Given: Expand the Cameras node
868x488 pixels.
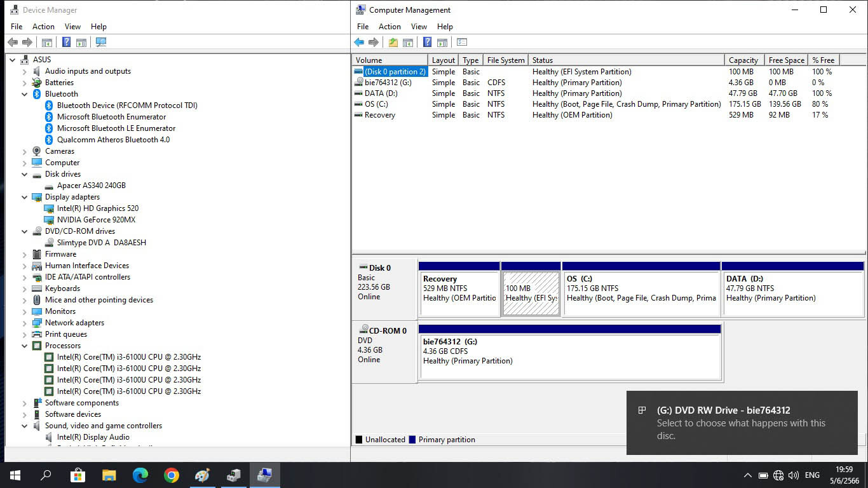Looking at the screenshot, I should coord(25,151).
